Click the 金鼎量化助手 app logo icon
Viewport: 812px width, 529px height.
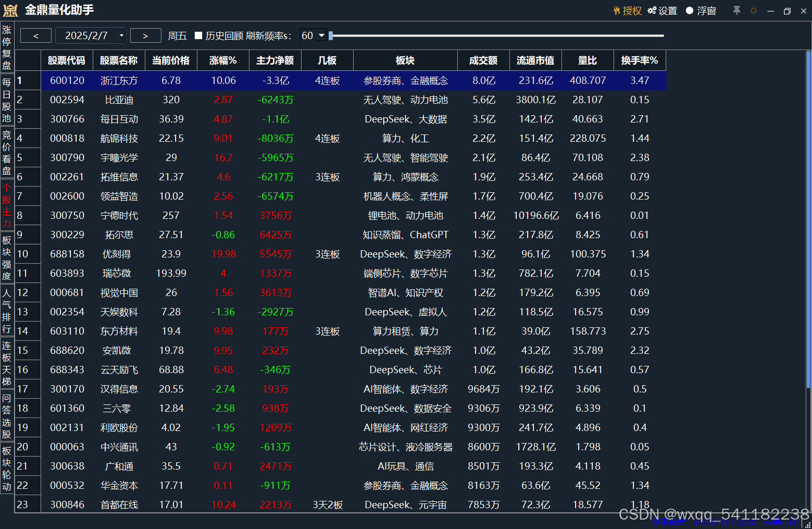coord(10,10)
